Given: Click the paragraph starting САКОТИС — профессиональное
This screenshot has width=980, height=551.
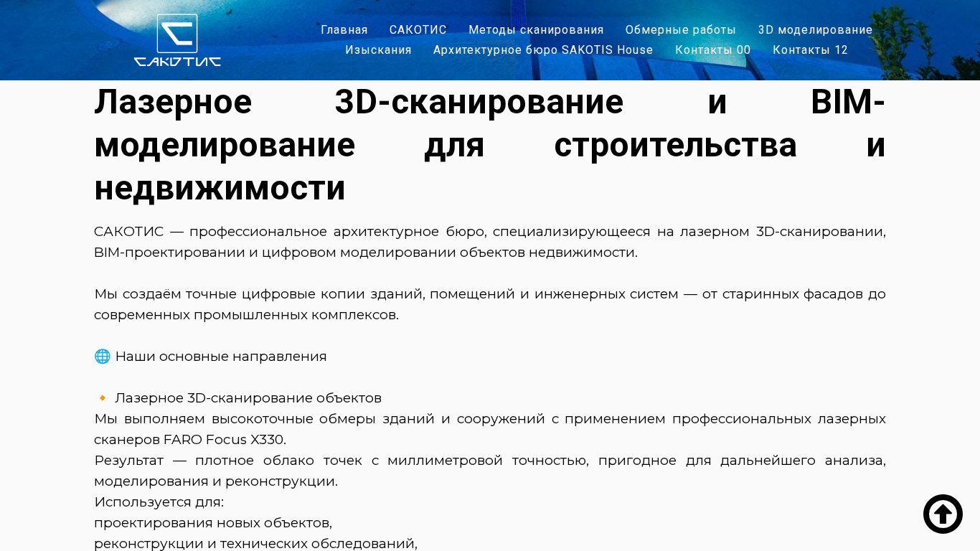Looking at the screenshot, I should [x=490, y=242].
